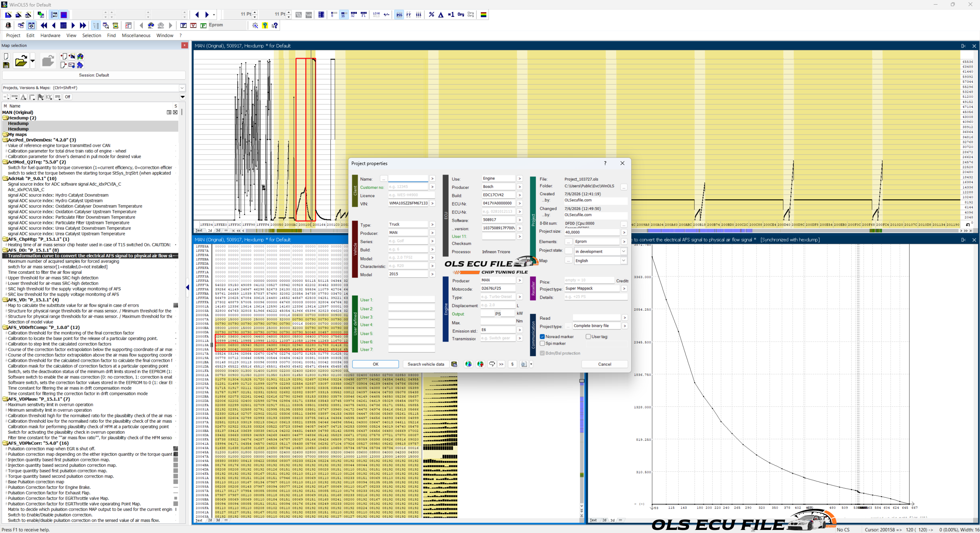This screenshot has height=533, width=980.
Task: Click the hexadecimal FF number format icon
Action: pos(409,15)
